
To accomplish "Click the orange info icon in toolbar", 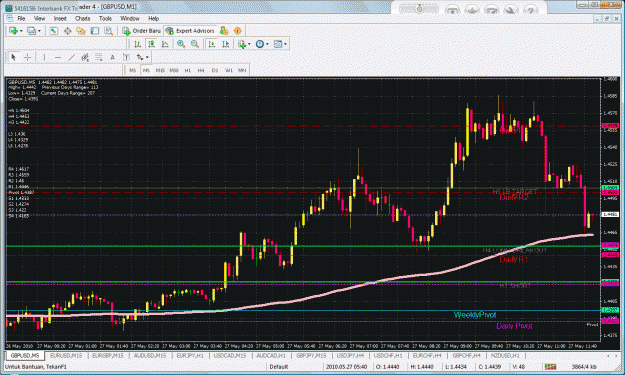I will [x=238, y=31].
